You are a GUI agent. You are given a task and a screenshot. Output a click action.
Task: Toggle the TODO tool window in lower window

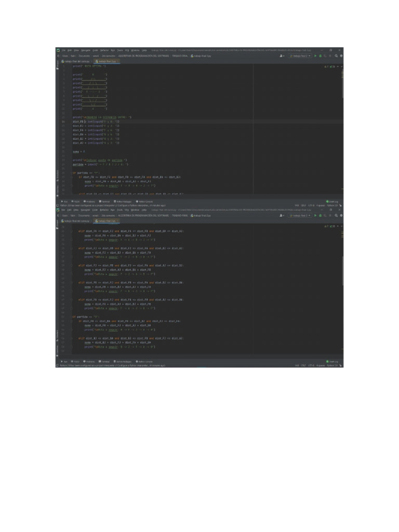pyautogui.click(x=75, y=361)
